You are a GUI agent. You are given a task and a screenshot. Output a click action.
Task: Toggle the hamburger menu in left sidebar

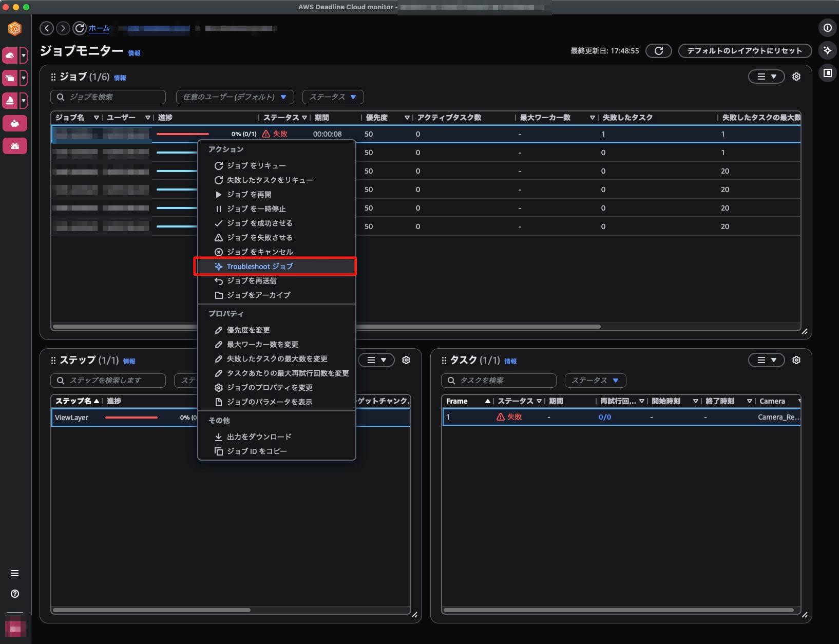click(15, 573)
